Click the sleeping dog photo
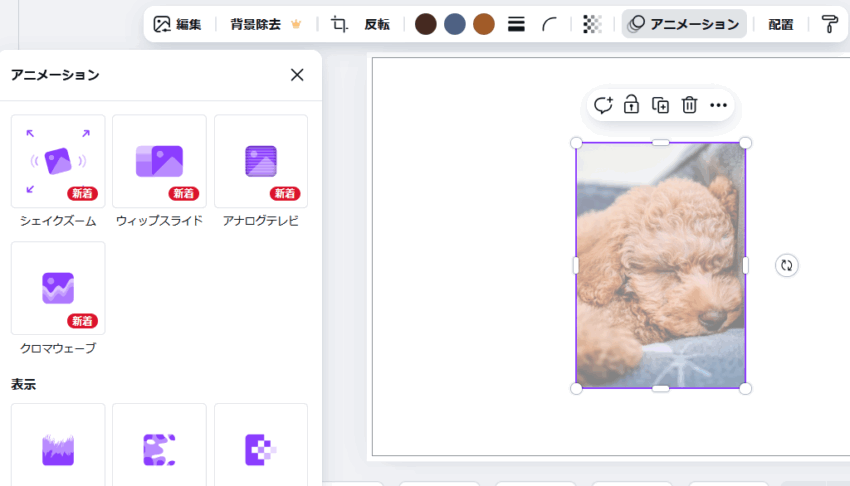 660,265
